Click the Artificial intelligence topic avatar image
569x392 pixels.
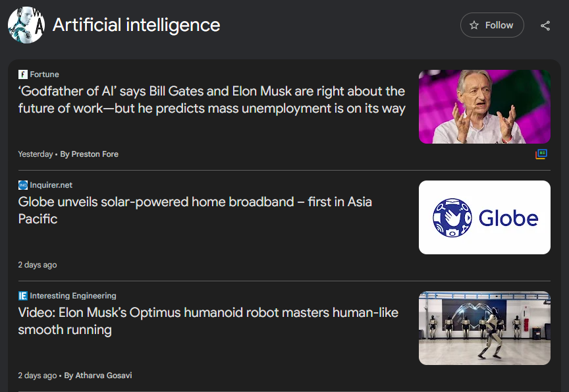pos(26,25)
